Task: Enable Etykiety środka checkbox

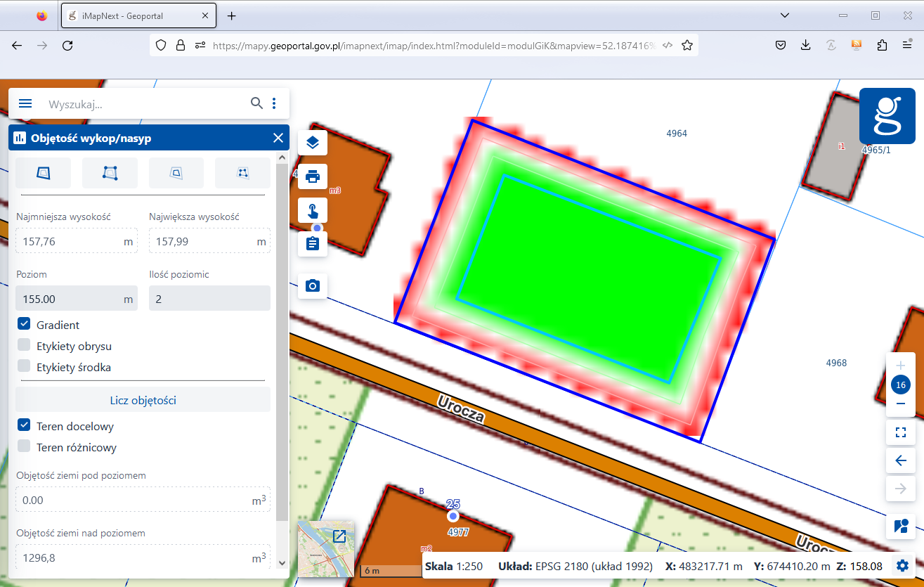Action: point(25,366)
